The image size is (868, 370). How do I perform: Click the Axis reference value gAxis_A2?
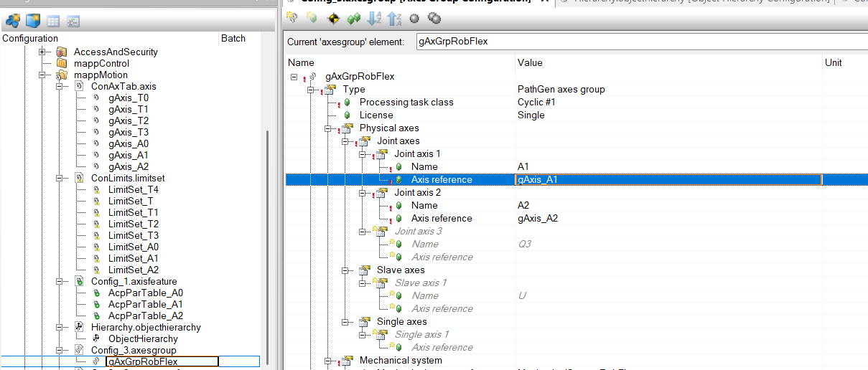click(x=538, y=218)
